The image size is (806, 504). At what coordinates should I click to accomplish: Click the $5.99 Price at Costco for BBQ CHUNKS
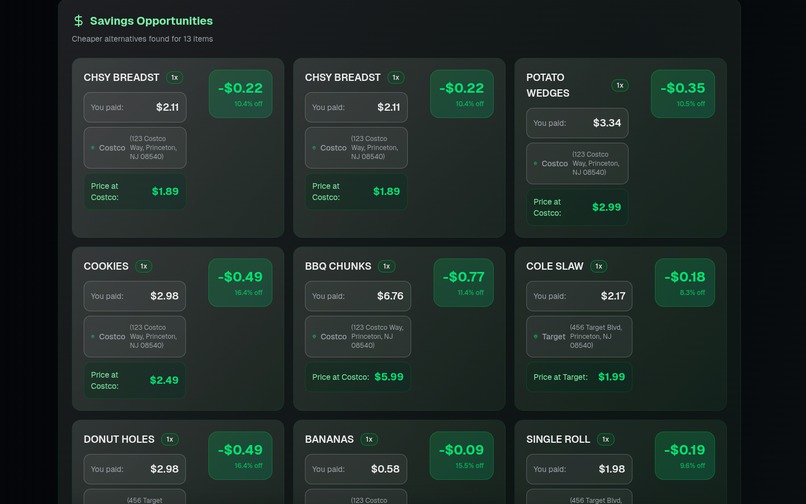click(358, 377)
